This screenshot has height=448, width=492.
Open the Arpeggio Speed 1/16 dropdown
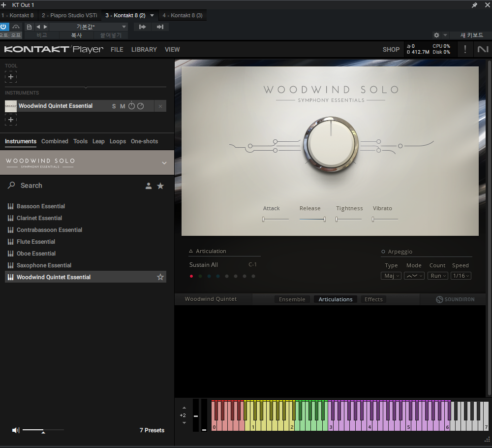pyautogui.click(x=461, y=276)
